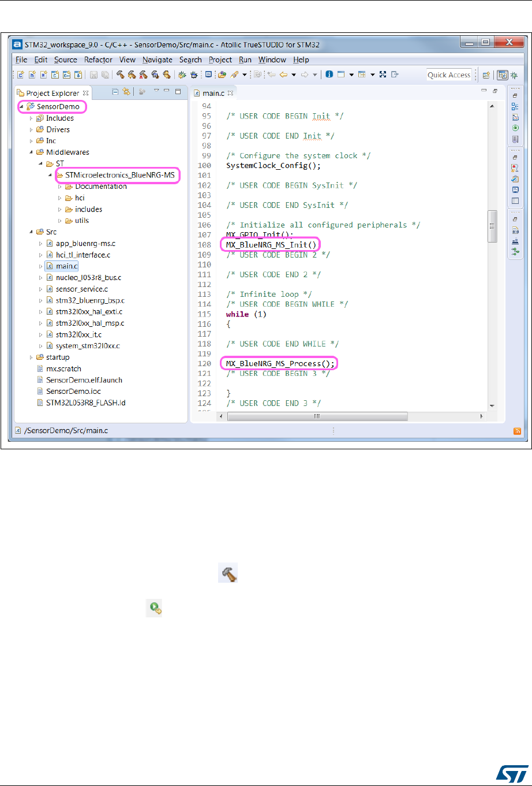Select the Project Explorer tab
Viewport: 532px width, 786px height.
[52, 93]
